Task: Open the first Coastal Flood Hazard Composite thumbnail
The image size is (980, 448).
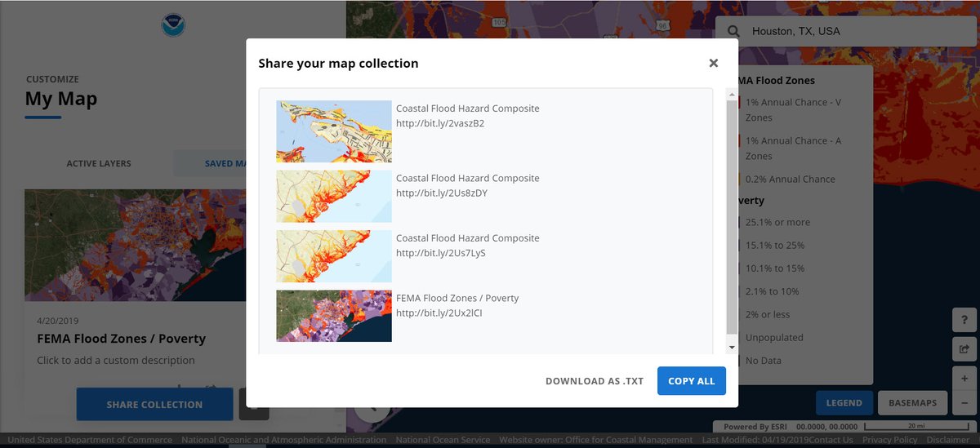Action: coord(334,131)
